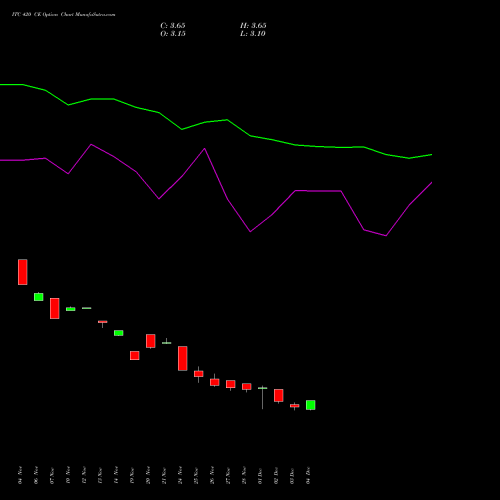Click the 02 Dec date axis label
500x500 pixels.
(x=276, y=475)
